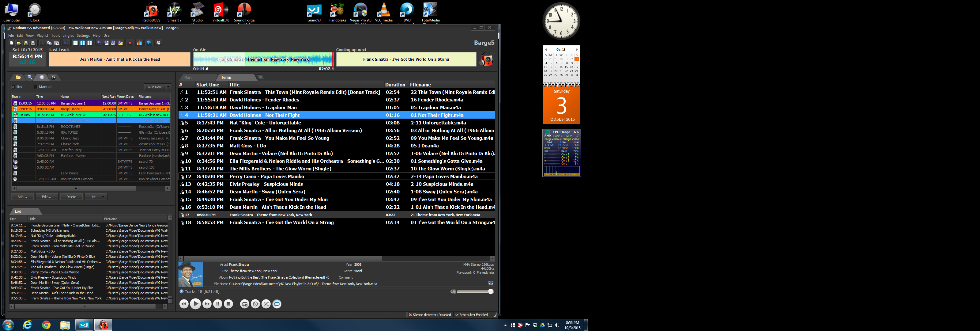Create a new playlist via toolbar icon

(12, 43)
